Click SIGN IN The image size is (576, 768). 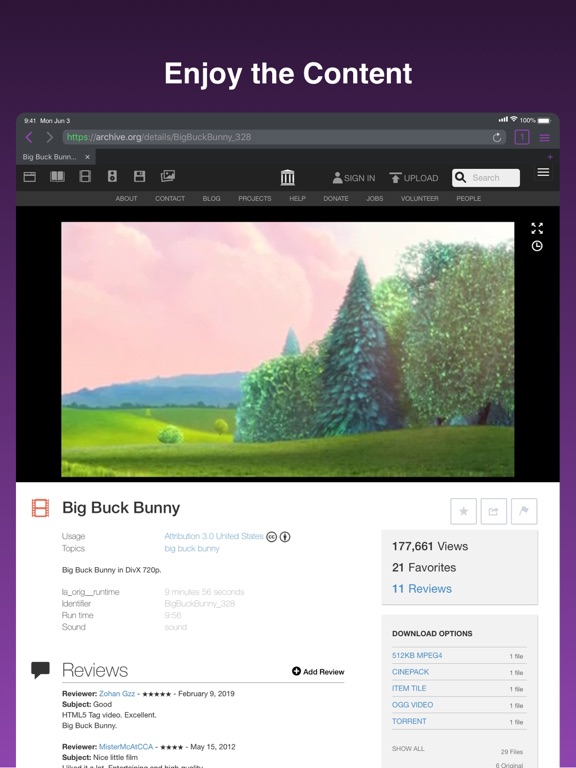(x=354, y=178)
